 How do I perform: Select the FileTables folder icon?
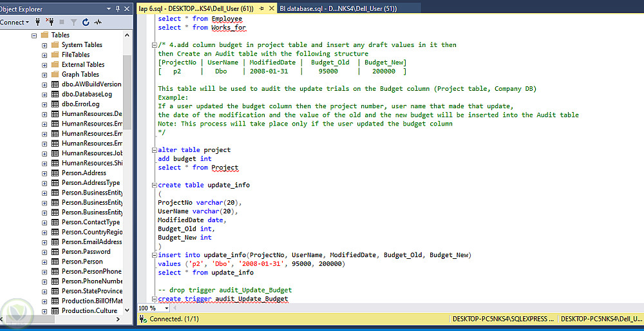(55, 55)
